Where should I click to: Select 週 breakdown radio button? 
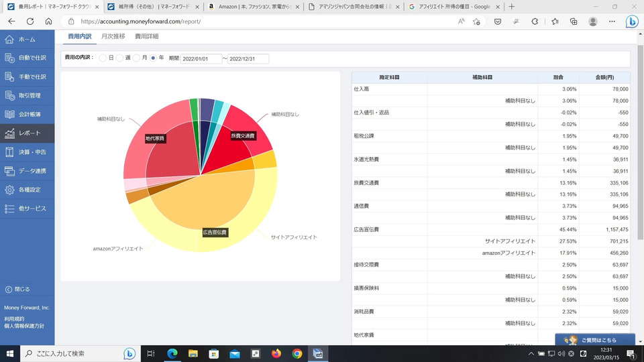(119, 58)
